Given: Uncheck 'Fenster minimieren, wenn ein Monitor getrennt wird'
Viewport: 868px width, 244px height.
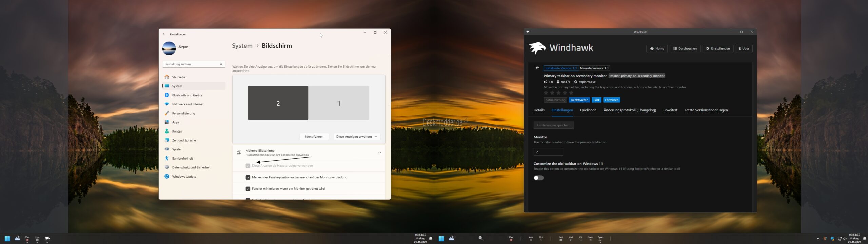Looking at the screenshot, I should point(248,189).
